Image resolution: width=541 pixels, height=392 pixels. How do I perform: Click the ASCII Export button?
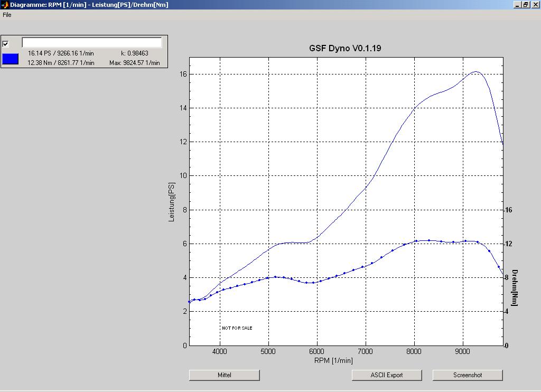pos(387,375)
